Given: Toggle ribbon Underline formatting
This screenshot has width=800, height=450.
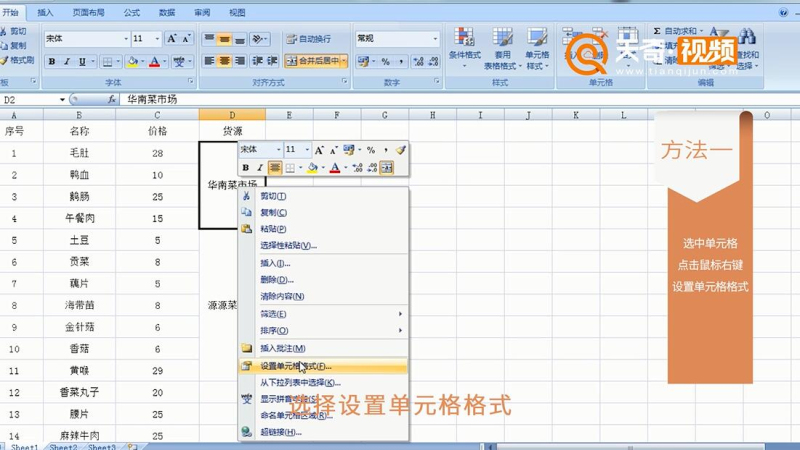Looking at the screenshot, I should [82, 62].
